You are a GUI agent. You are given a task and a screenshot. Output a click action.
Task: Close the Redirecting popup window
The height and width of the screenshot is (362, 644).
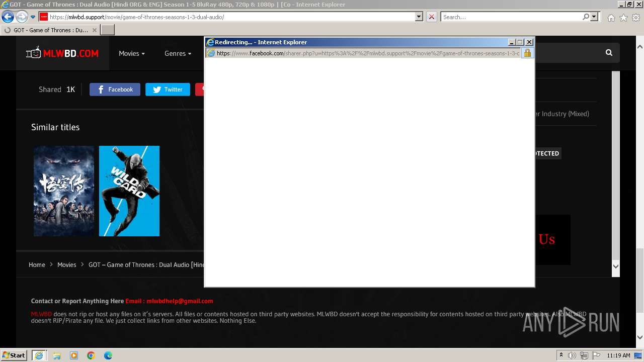tap(529, 42)
